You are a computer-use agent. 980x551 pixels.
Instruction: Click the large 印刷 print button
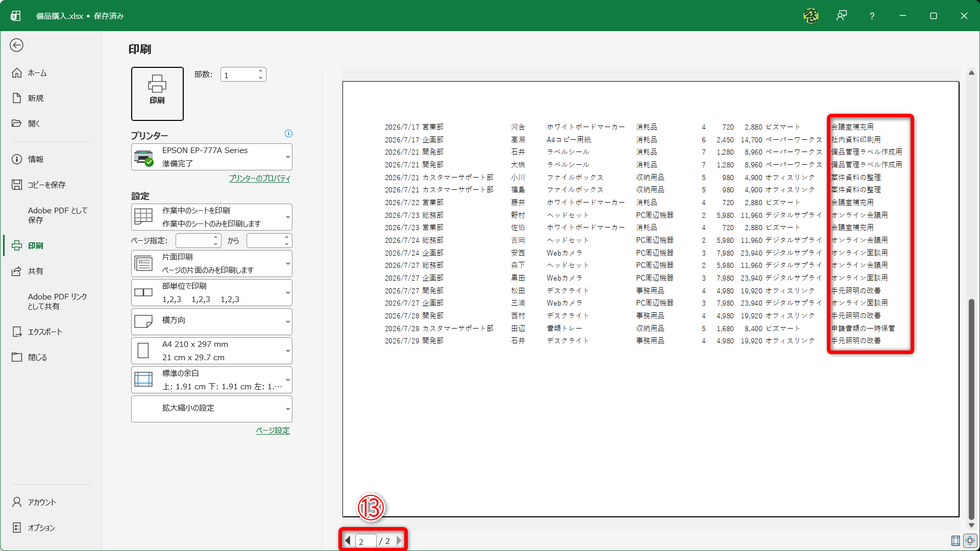[x=157, y=94]
